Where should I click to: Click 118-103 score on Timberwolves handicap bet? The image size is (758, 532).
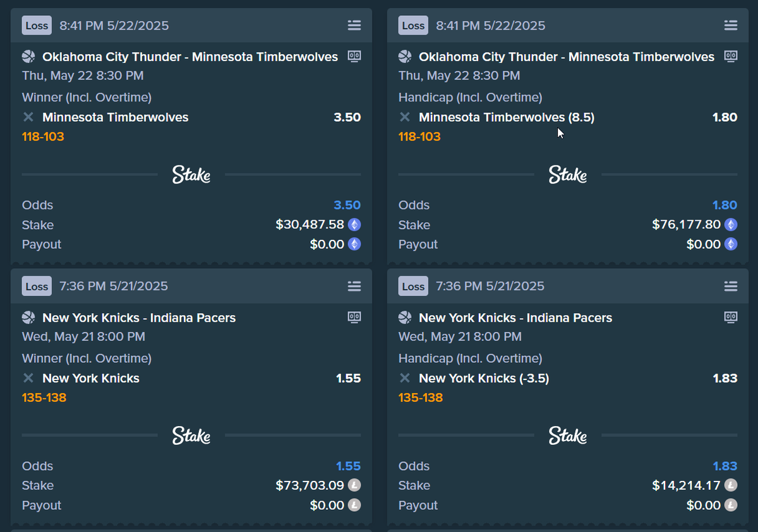(x=419, y=136)
